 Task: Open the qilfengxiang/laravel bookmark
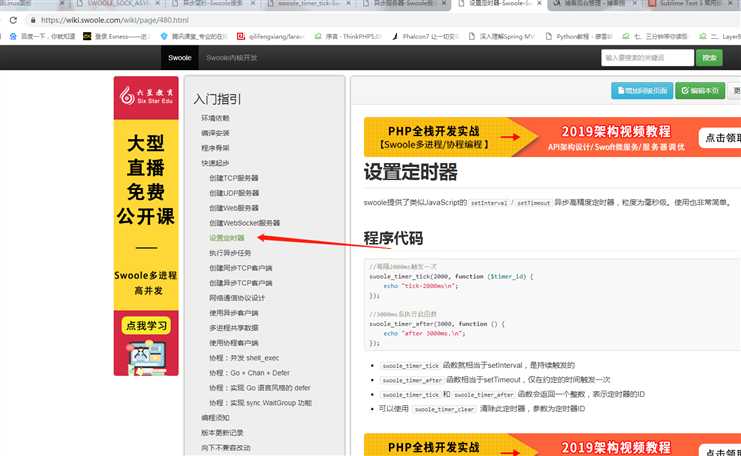click(270, 36)
